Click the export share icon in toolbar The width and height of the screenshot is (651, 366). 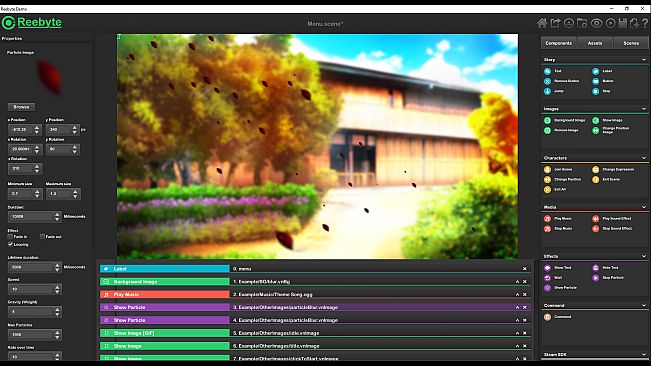(x=556, y=23)
